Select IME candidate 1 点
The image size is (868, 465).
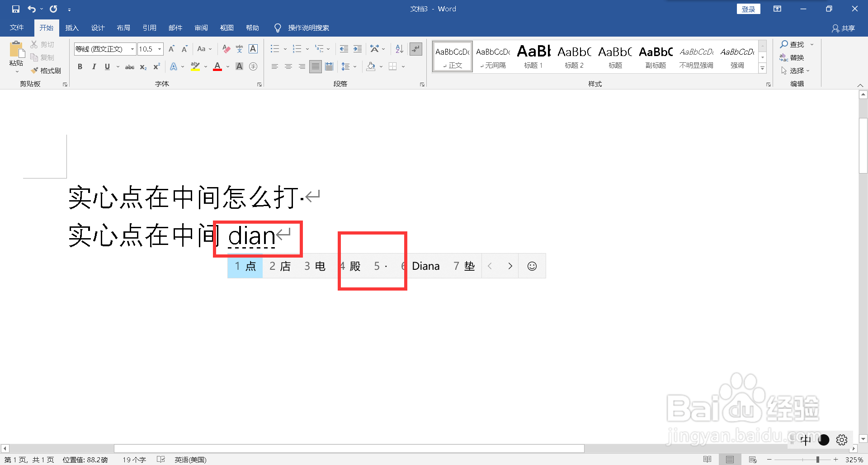click(x=245, y=266)
